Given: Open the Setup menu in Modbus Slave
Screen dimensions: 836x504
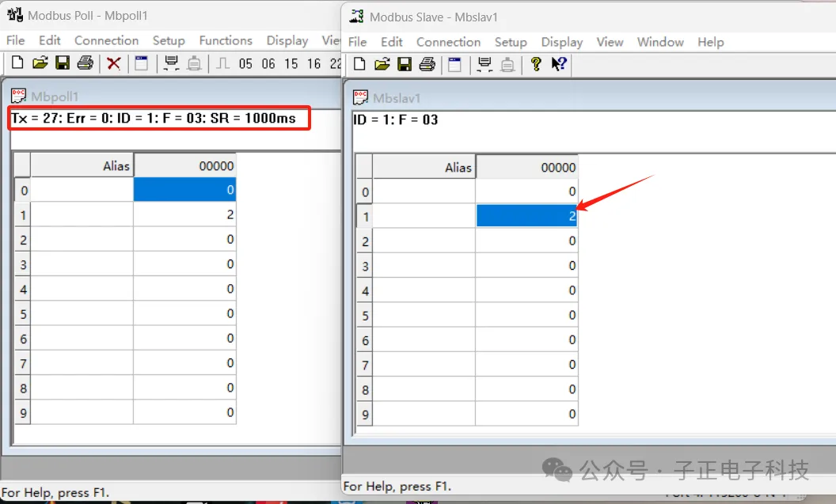Looking at the screenshot, I should (x=511, y=42).
